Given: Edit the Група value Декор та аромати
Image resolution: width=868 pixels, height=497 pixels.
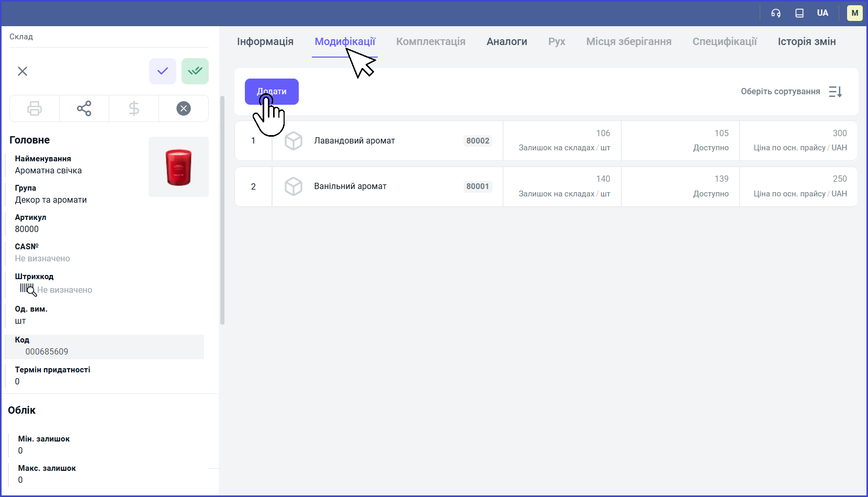Looking at the screenshot, I should pos(51,200).
